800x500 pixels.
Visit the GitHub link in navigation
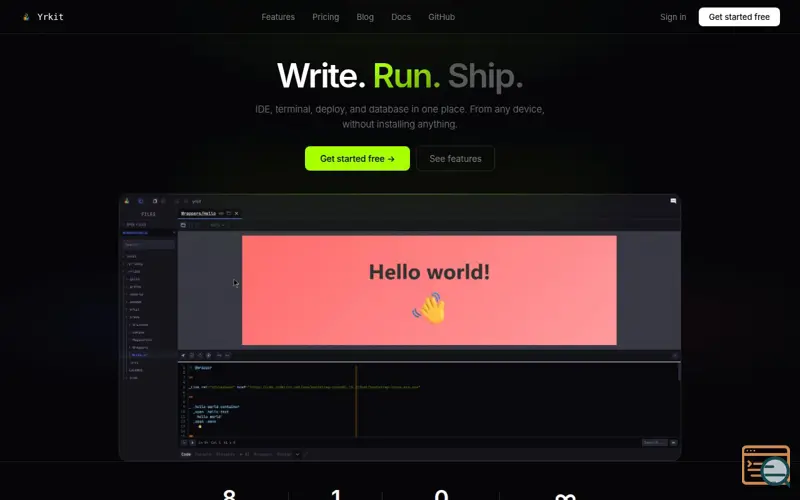pos(441,17)
